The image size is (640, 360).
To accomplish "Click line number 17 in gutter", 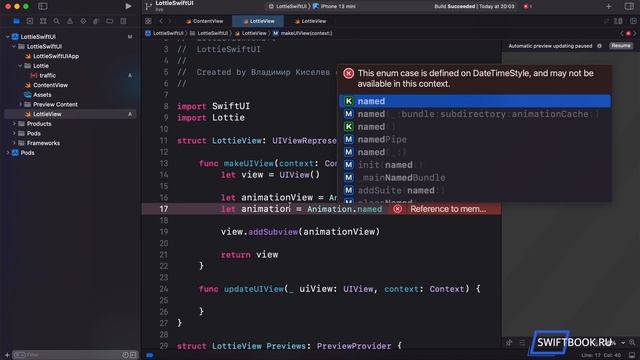I will pyautogui.click(x=164, y=209).
